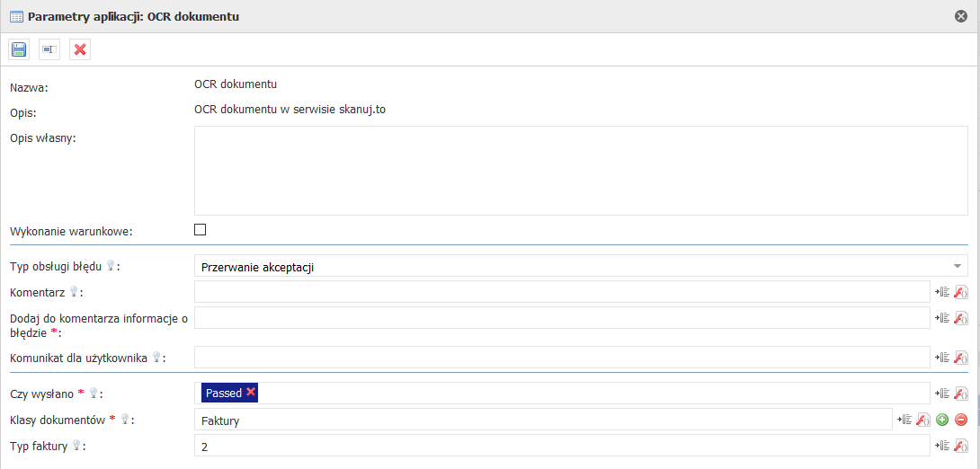Close the Parametry aplikacji dialog
The image size is (980, 469).
tap(961, 16)
